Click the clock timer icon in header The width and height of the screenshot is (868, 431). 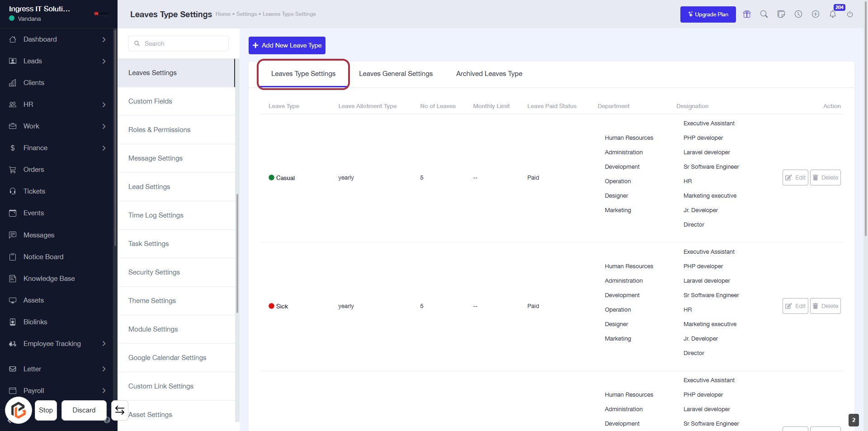(798, 14)
